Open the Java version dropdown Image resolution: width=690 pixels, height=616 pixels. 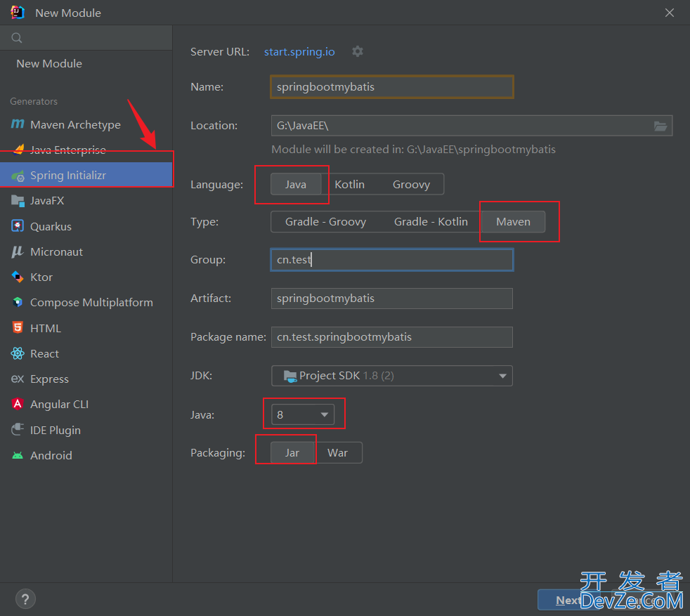(303, 414)
